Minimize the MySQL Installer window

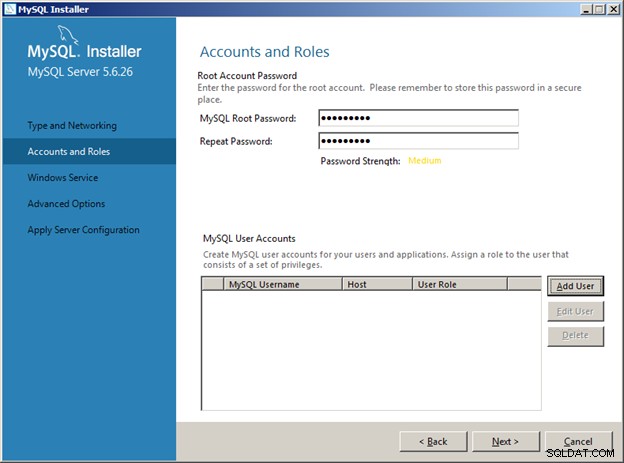click(x=585, y=9)
